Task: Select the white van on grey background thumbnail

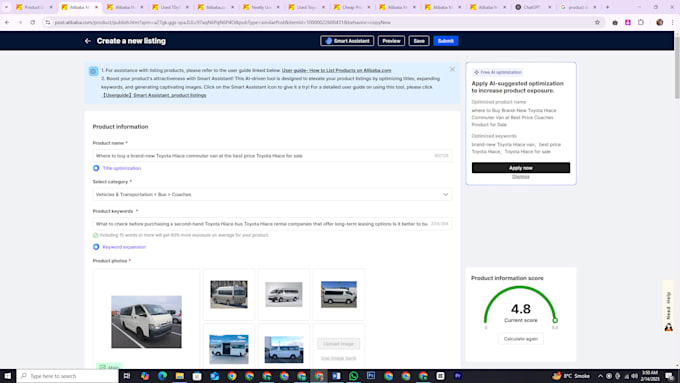Action: (284, 295)
